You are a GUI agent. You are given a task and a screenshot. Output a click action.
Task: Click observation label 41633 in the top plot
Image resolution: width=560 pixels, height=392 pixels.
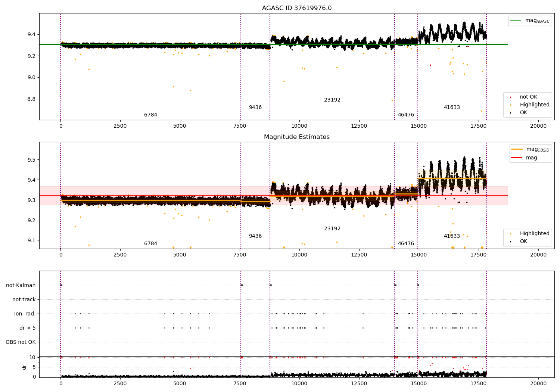tap(452, 108)
